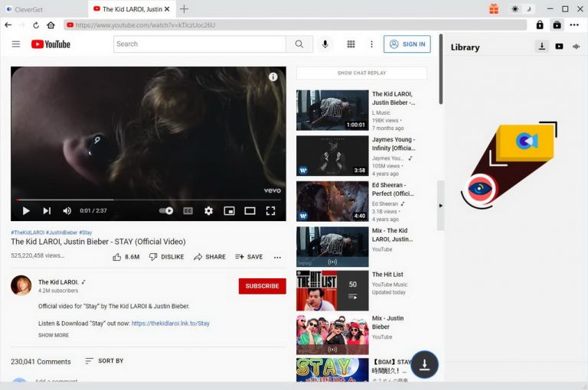The height and width of the screenshot is (390, 588).
Task: Click the round blue download button
Action: click(424, 364)
